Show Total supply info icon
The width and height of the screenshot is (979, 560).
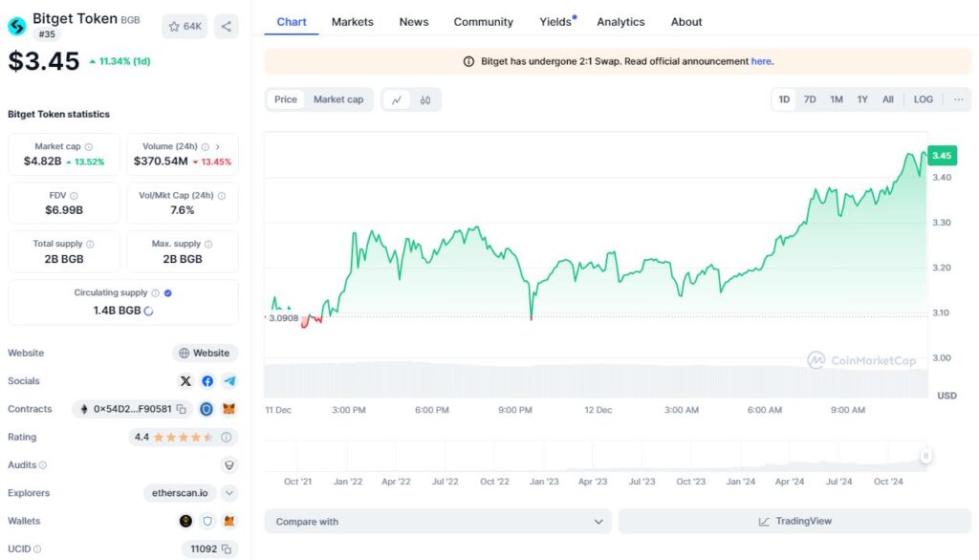click(x=90, y=244)
